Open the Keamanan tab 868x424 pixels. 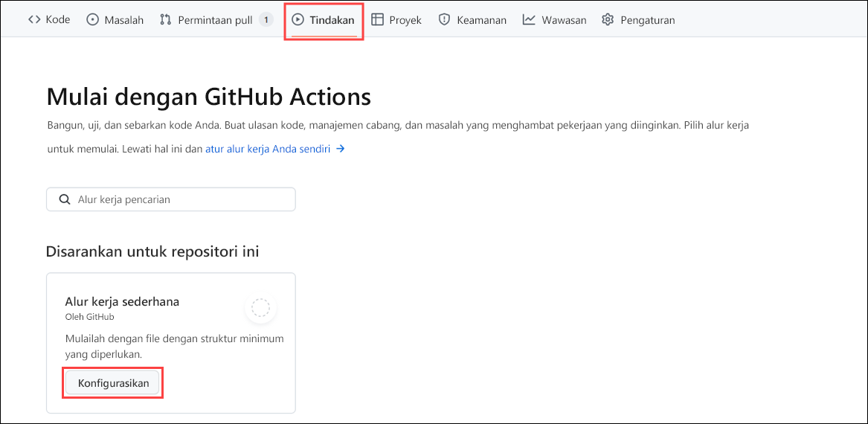point(472,20)
